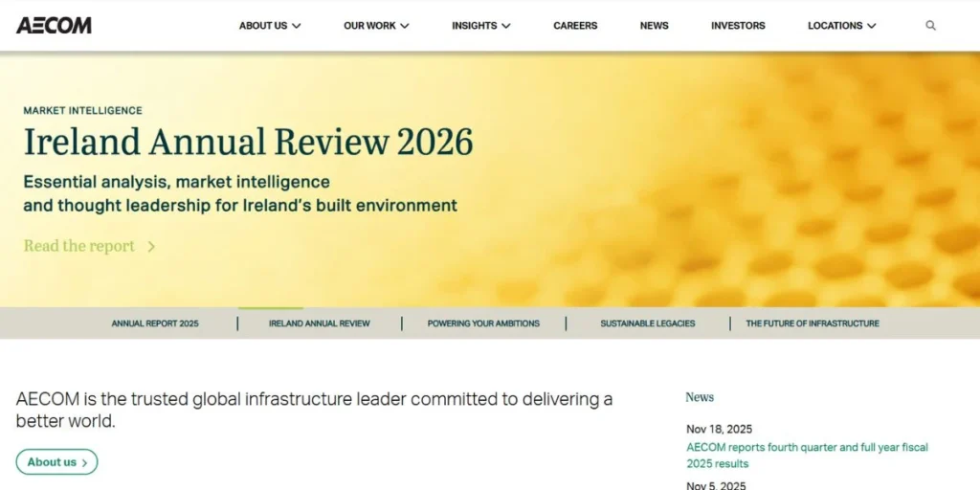Image resolution: width=980 pixels, height=490 pixels.
Task: Expand the Insights menu
Action: (x=481, y=26)
